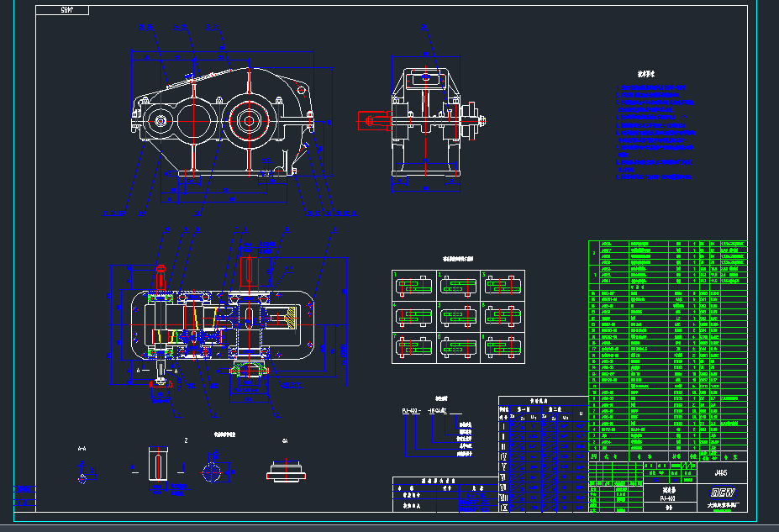779x532 pixels.
Task: Pick shaft arrangement diagram number 3
Action: (503, 286)
